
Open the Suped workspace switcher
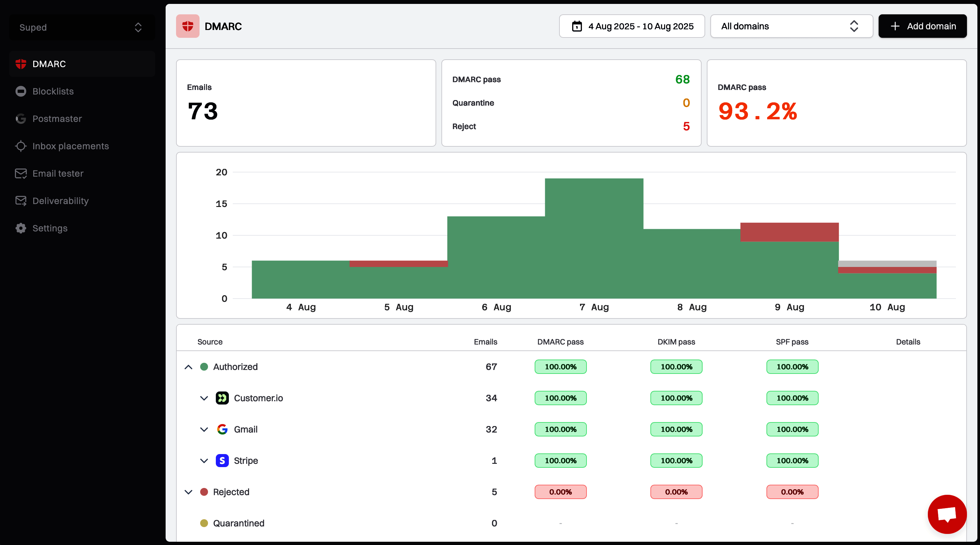[82, 27]
